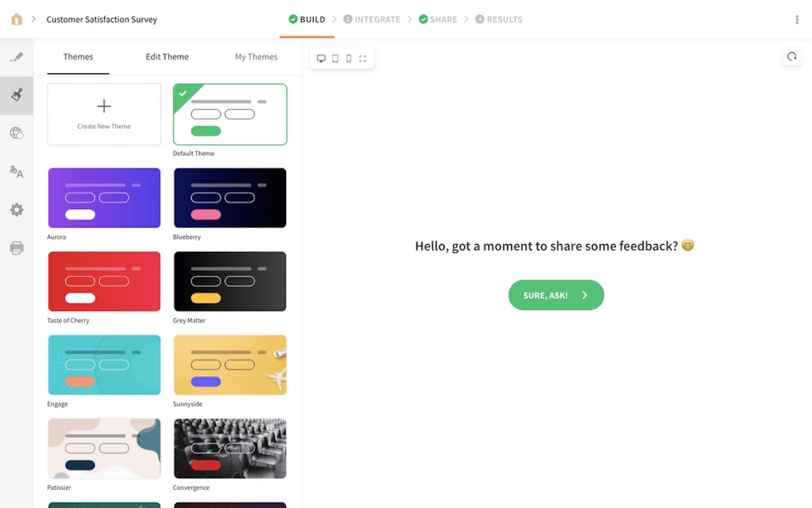Switch preview to desktop view

321,58
